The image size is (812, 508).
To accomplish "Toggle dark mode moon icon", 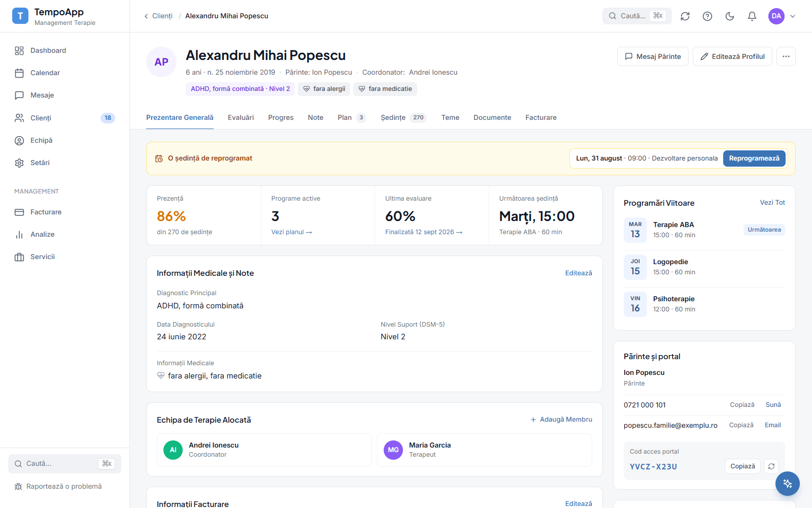I will pyautogui.click(x=730, y=16).
